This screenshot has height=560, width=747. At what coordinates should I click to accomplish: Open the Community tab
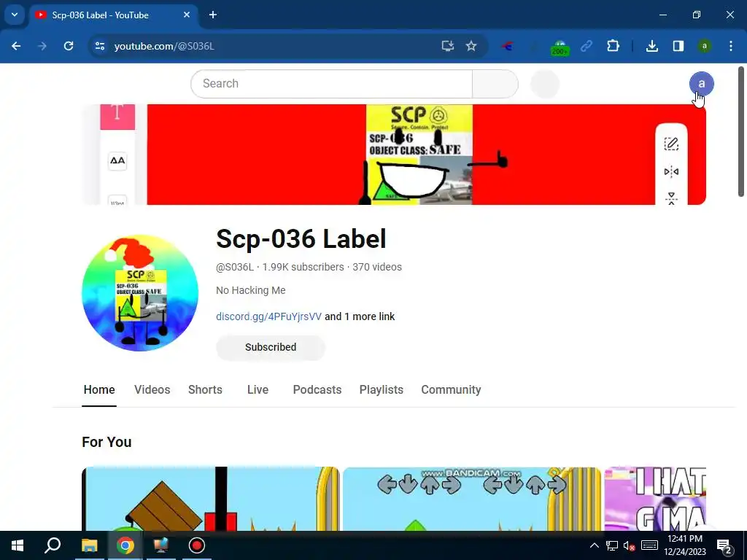[451, 389]
